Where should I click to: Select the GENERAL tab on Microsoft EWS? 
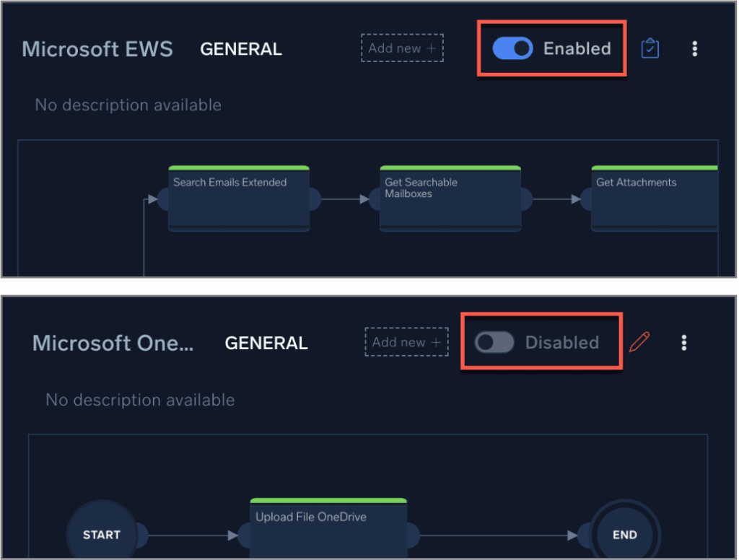pos(240,49)
